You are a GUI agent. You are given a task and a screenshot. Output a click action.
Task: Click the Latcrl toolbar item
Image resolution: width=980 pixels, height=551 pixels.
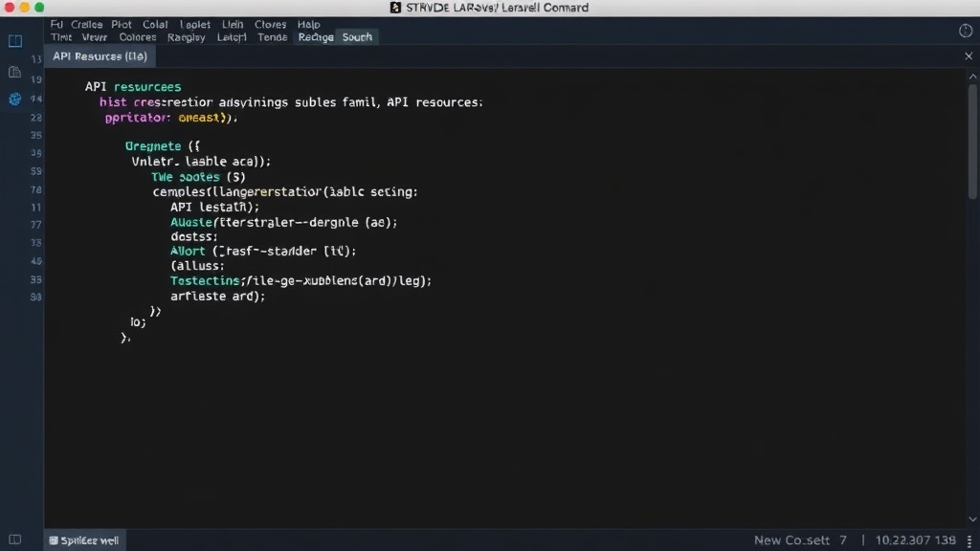(232, 37)
